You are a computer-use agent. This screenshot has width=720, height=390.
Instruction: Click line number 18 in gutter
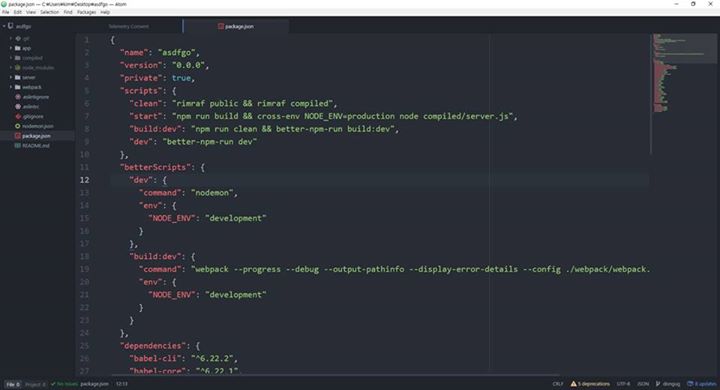point(84,256)
